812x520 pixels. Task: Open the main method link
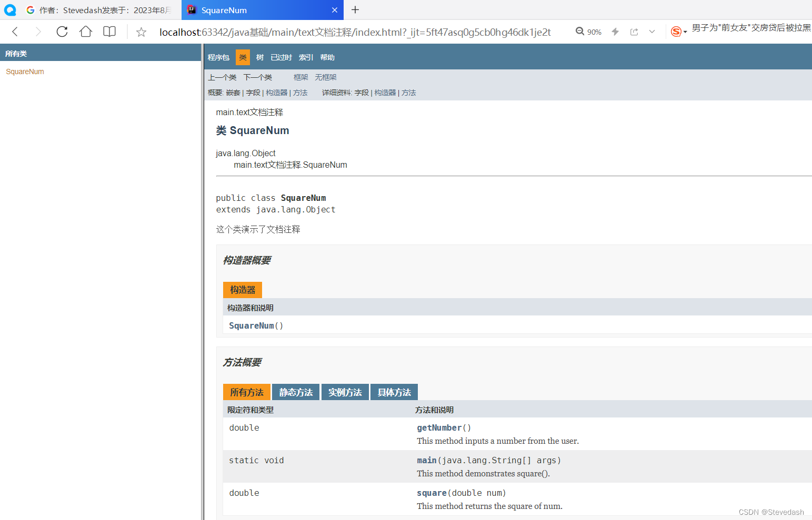pyautogui.click(x=427, y=460)
